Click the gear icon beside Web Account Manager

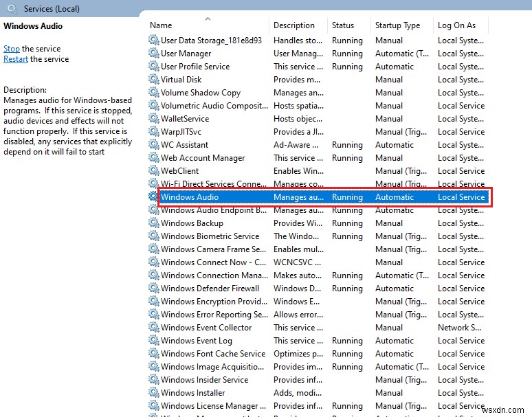(x=154, y=157)
